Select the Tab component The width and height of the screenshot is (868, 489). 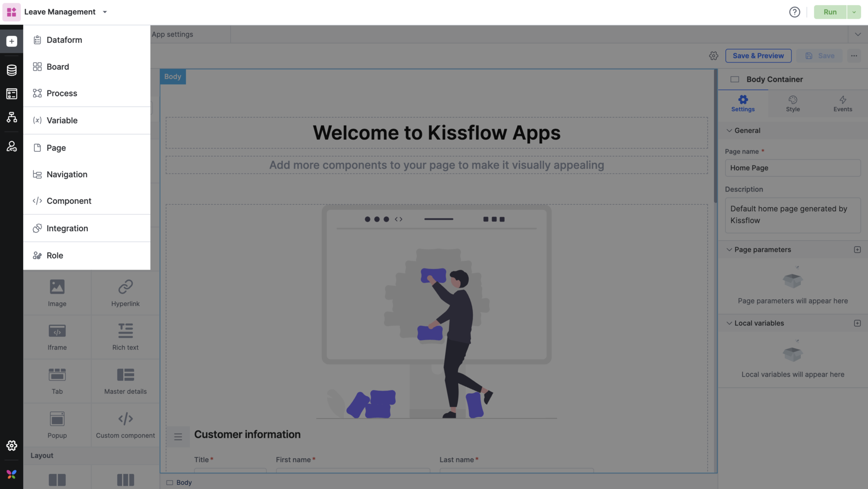tap(57, 381)
